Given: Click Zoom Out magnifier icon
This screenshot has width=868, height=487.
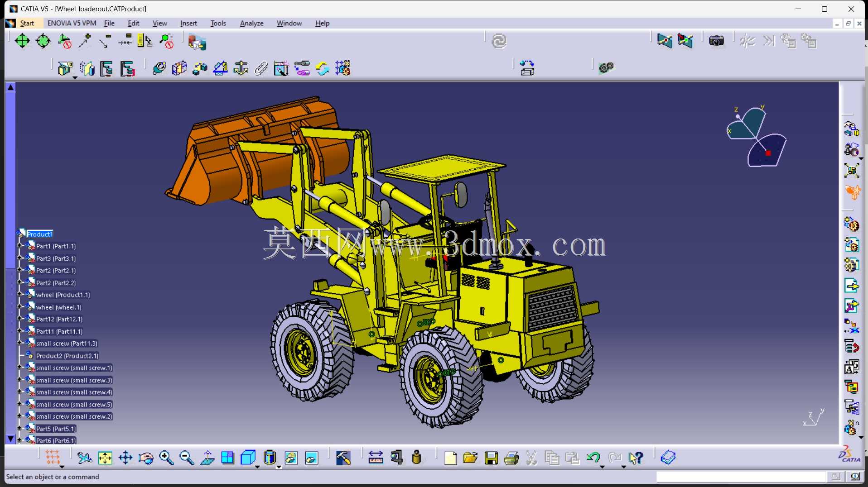Looking at the screenshot, I should [x=187, y=458].
